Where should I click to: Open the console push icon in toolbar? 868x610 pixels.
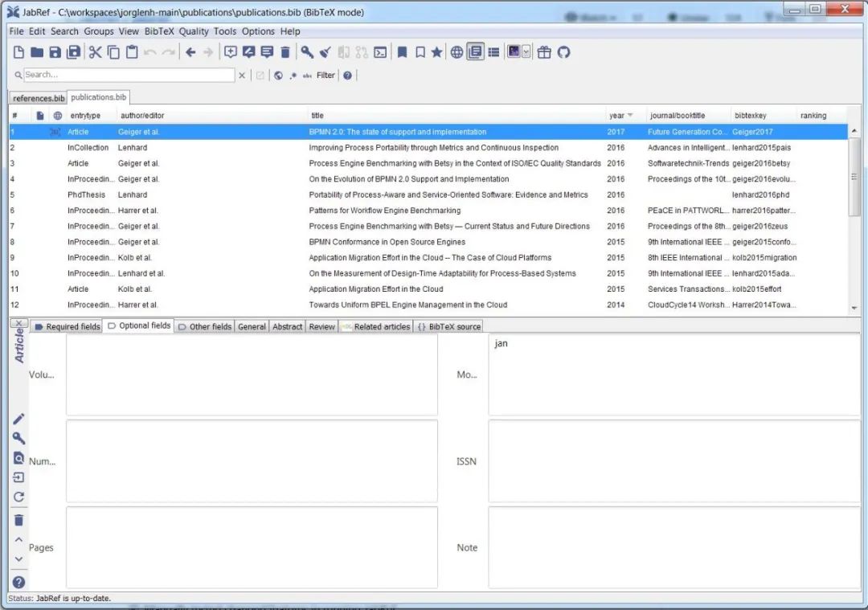coord(380,52)
